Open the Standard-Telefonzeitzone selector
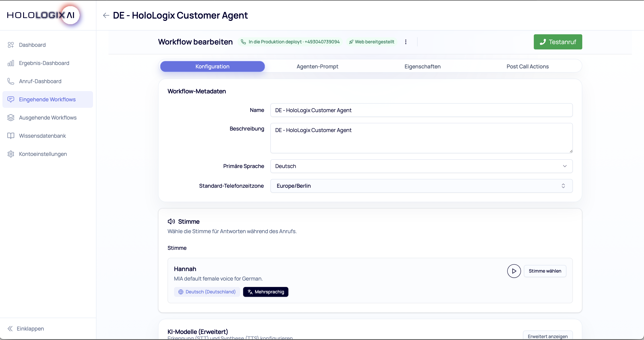Viewport: 644px width, 340px height. tap(421, 186)
